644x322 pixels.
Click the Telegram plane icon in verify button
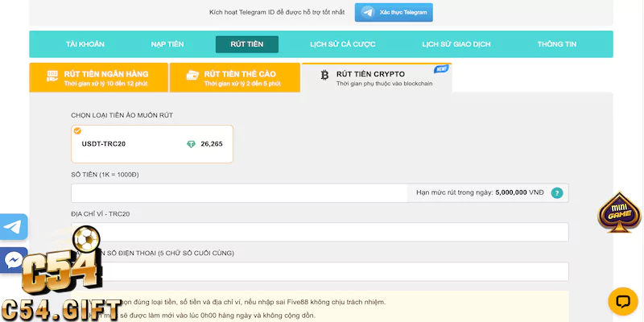click(x=368, y=12)
